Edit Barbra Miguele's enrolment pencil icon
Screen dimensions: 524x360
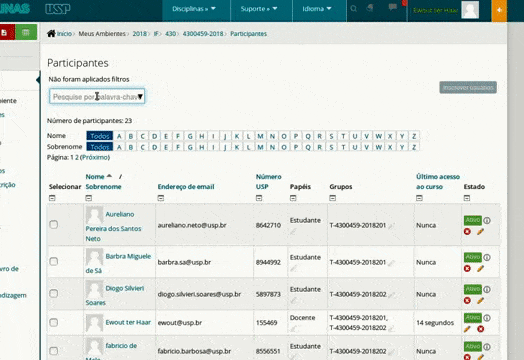(x=480, y=268)
